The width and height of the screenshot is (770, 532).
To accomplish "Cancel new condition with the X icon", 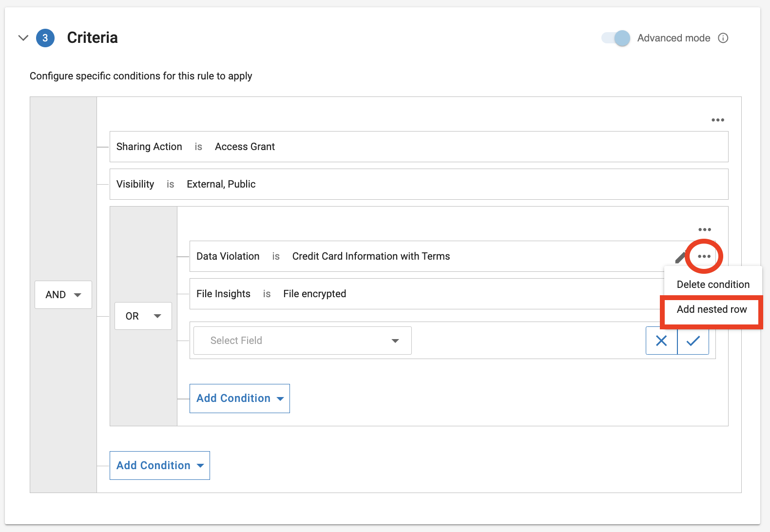I will (x=661, y=341).
